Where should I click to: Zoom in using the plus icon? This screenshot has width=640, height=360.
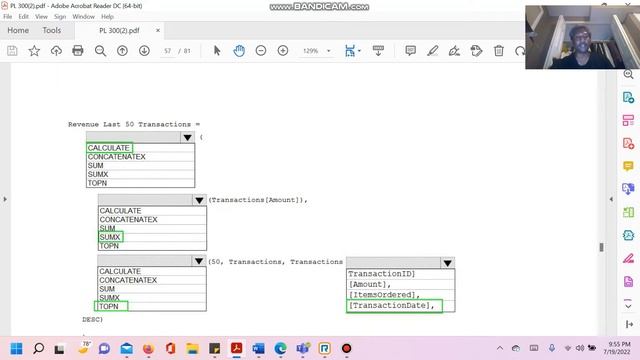283,51
